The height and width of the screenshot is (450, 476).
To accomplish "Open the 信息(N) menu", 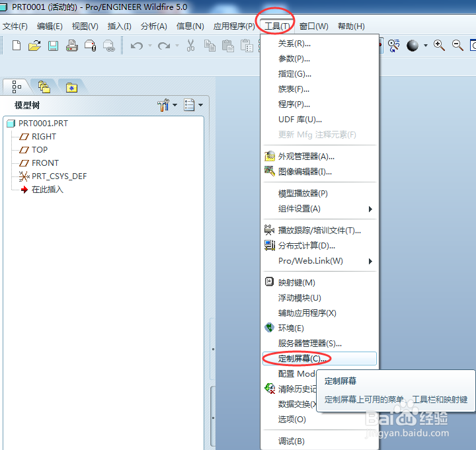I will [x=190, y=26].
